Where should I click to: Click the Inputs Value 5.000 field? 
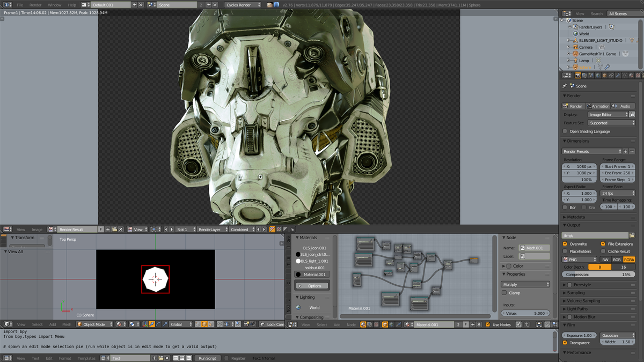point(525,313)
